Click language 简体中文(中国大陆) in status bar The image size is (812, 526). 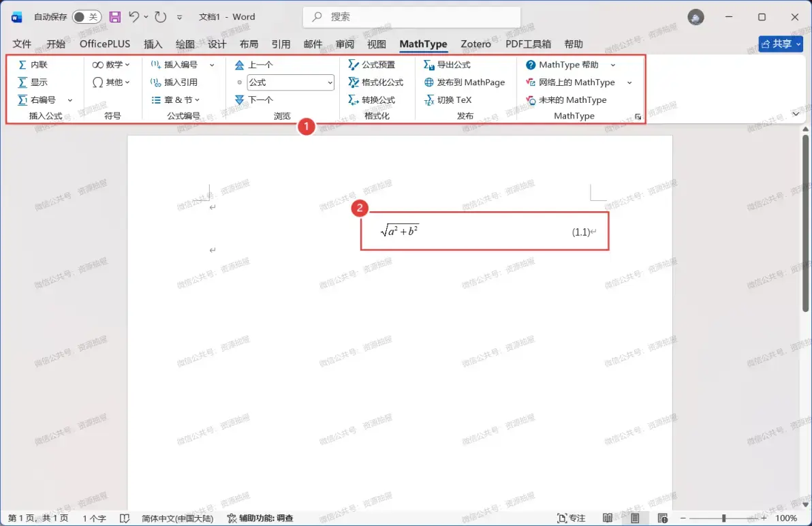178,519
